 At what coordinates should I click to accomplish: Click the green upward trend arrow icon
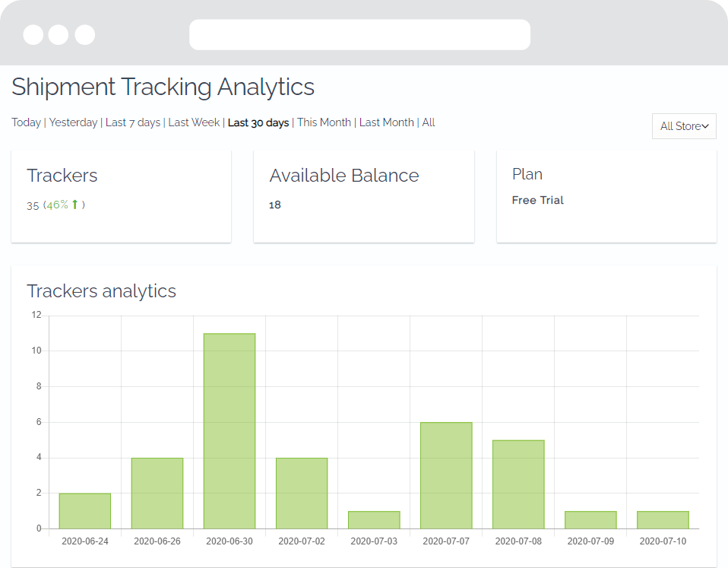coord(74,205)
